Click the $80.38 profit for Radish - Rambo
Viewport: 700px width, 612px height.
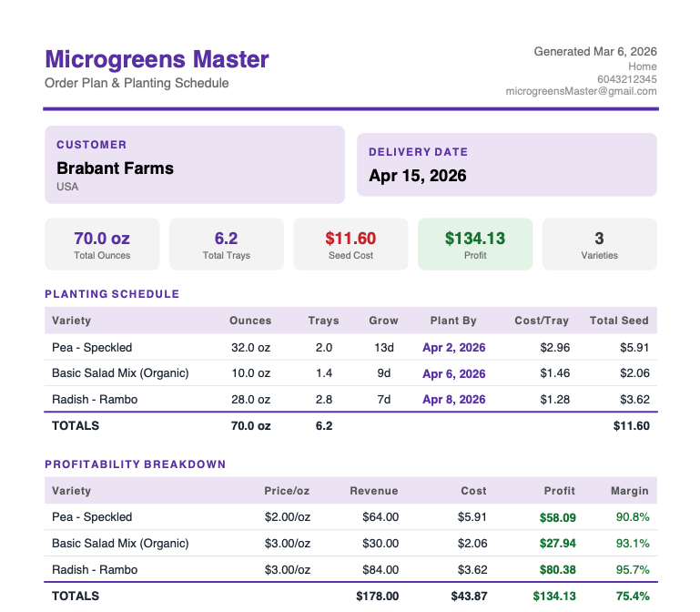(x=557, y=570)
